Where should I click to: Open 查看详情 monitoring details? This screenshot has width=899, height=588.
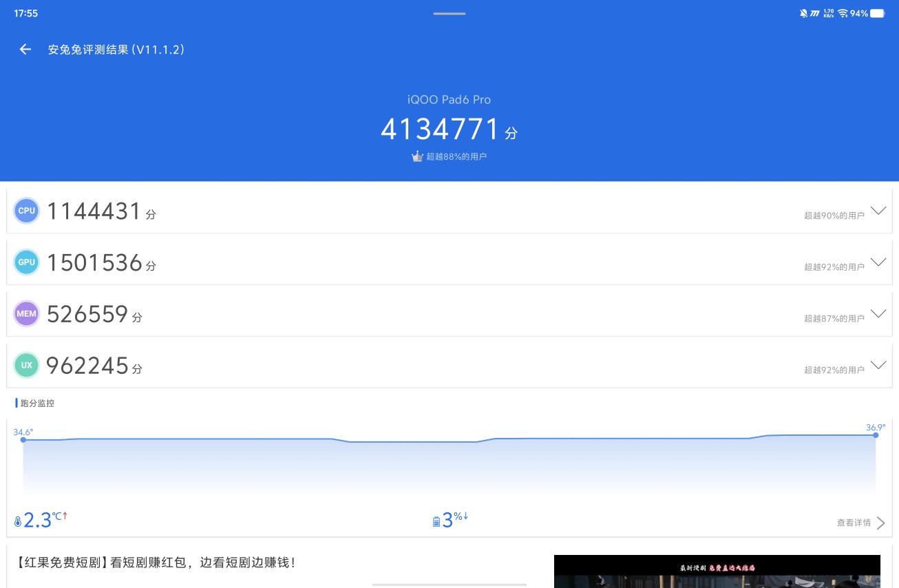pyautogui.click(x=860, y=523)
